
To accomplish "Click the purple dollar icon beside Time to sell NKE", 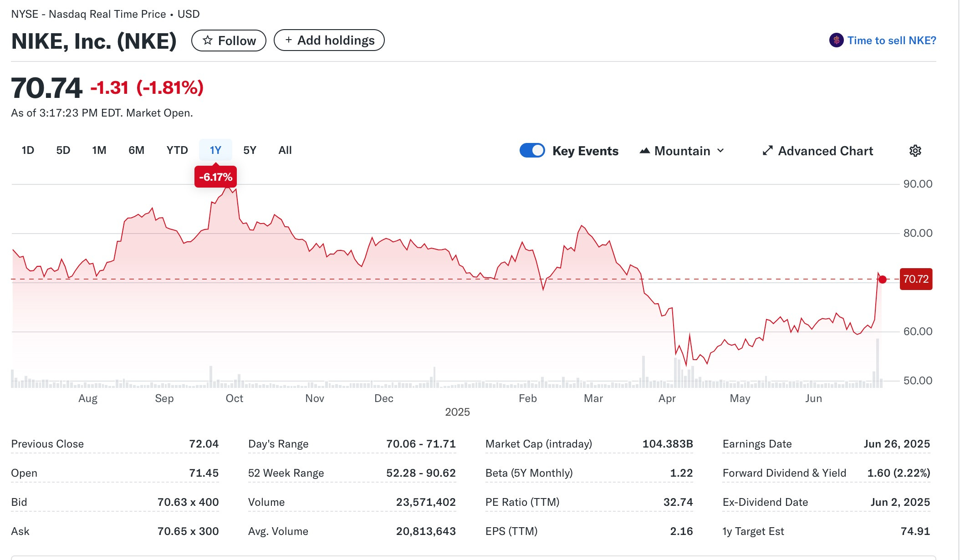I will 836,41.
